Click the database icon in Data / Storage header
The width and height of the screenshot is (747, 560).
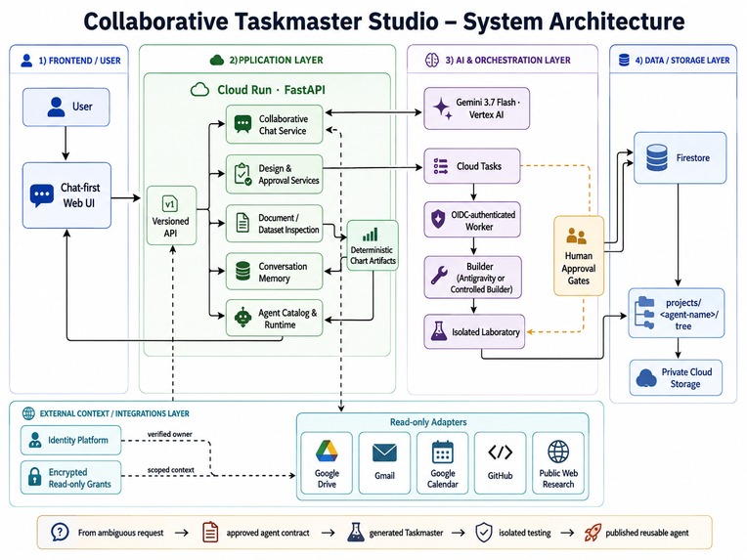tap(624, 60)
